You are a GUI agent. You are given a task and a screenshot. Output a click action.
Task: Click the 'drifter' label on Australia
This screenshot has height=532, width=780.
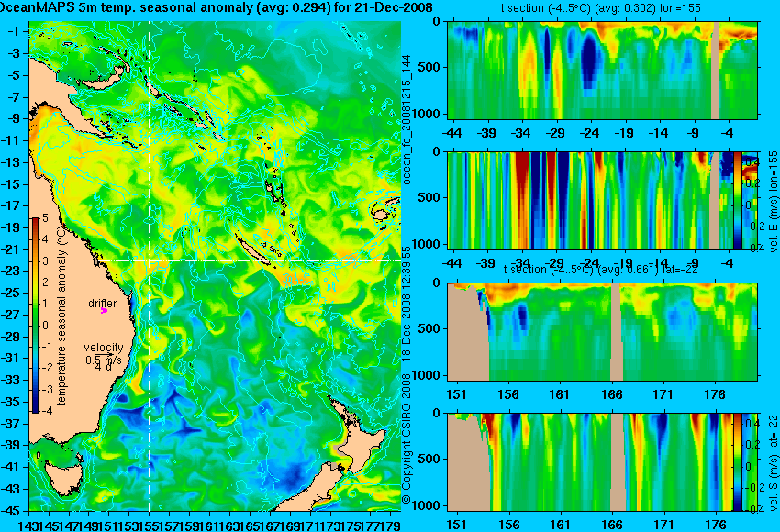pos(103,303)
